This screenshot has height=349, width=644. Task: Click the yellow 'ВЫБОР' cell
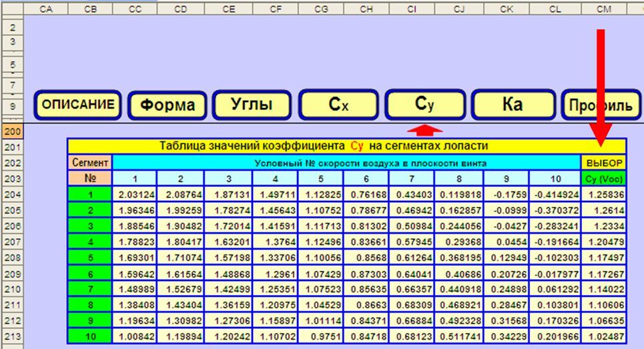coord(604,163)
